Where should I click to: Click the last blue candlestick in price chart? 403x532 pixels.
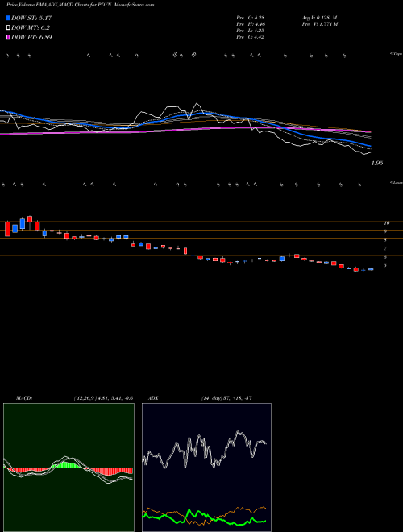tap(371, 269)
